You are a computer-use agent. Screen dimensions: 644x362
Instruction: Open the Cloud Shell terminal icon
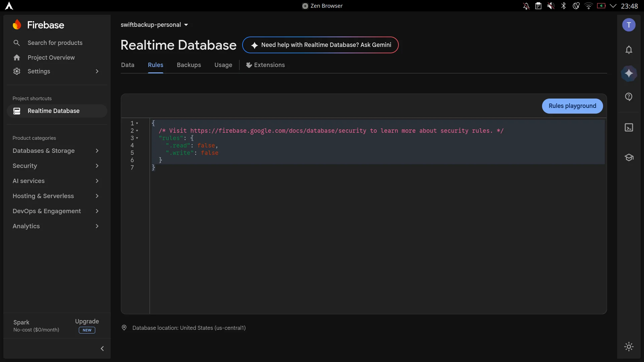tap(629, 127)
